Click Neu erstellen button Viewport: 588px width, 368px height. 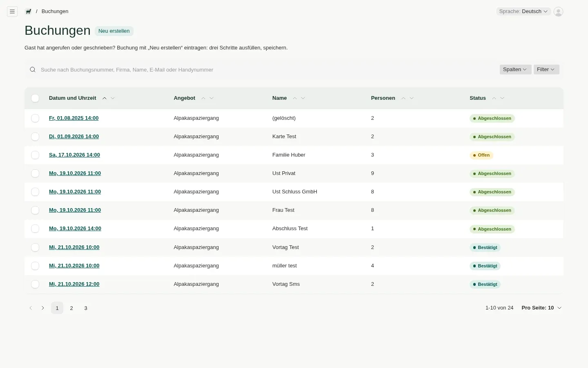click(114, 31)
